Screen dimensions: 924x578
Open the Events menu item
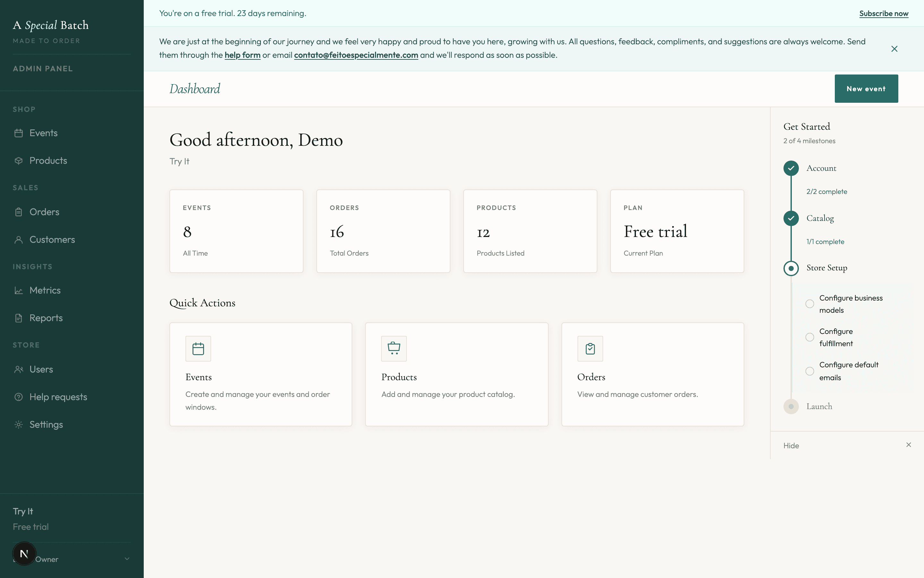[72, 133]
